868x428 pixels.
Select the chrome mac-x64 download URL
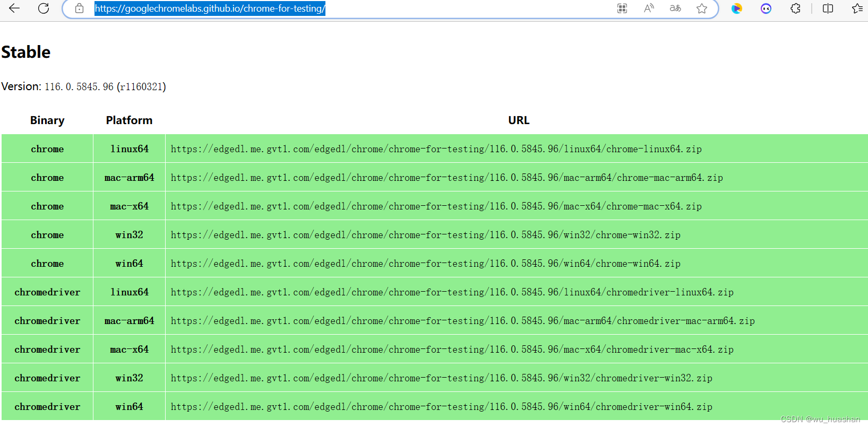(436, 206)
